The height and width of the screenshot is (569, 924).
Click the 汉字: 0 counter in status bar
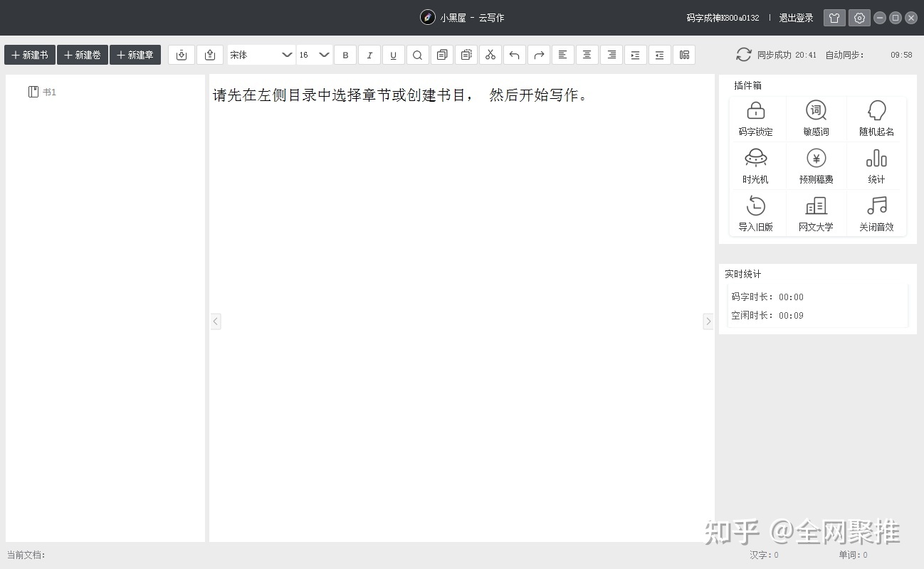coord(764,555)
